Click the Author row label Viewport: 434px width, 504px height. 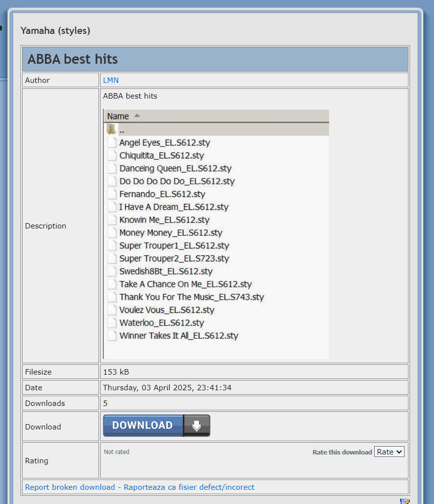(x=37, y=80)
